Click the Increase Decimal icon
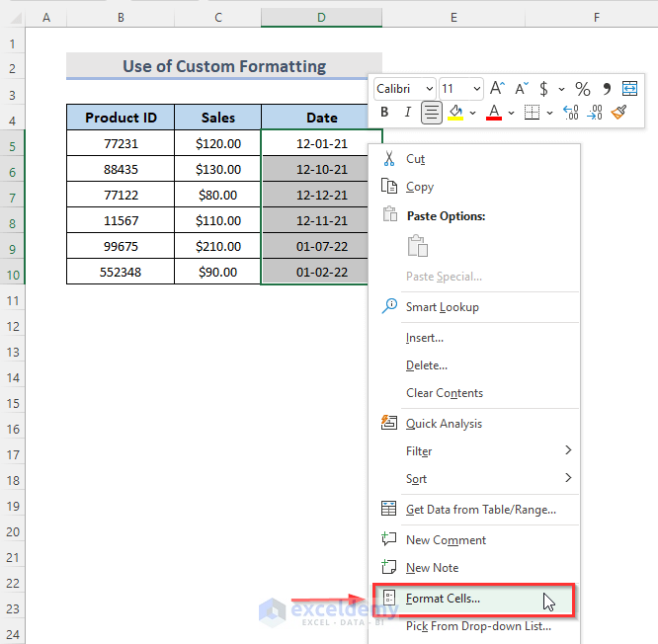 570,113
